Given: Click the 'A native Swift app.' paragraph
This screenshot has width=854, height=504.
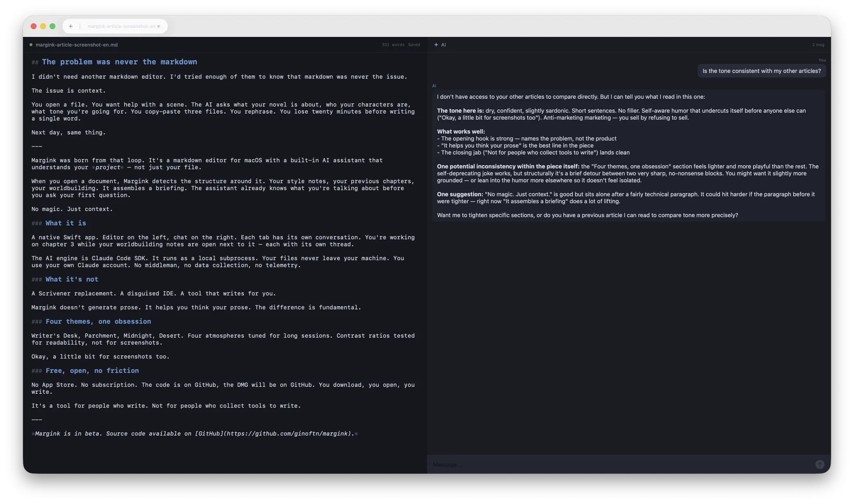Looking at the screenshot, I should (223, 241).
